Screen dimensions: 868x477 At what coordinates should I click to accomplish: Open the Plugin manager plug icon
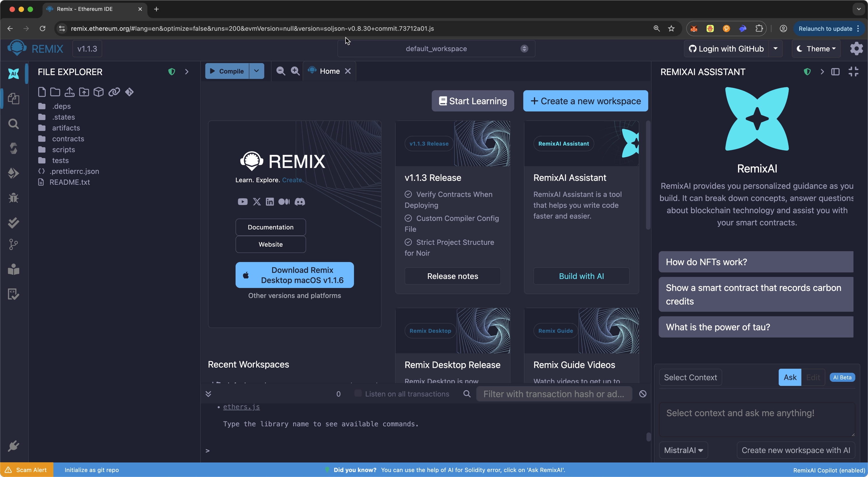point(13,446)
